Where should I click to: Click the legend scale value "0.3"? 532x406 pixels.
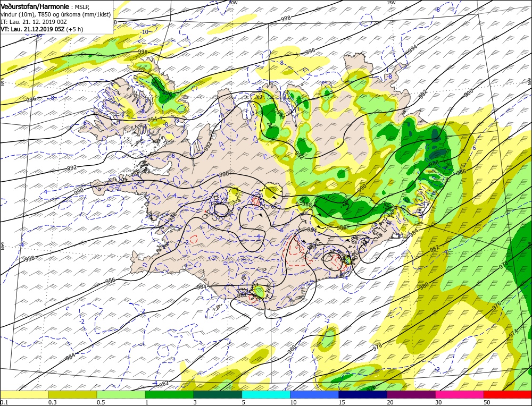pyautogui.click(x=53, y=402)
